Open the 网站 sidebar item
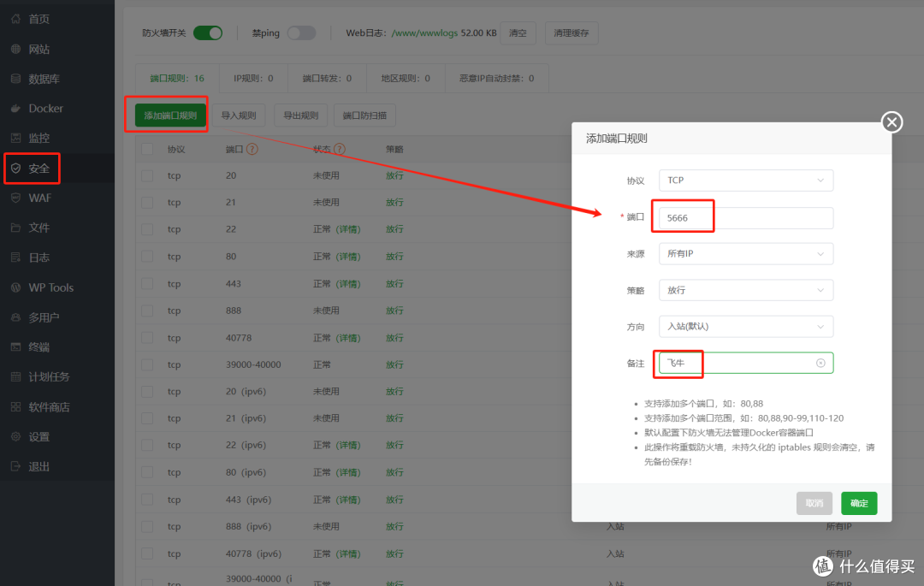Image resolution: width=924 pixels, height=586 pixels. pyautogui.click(x=38, y=49)
